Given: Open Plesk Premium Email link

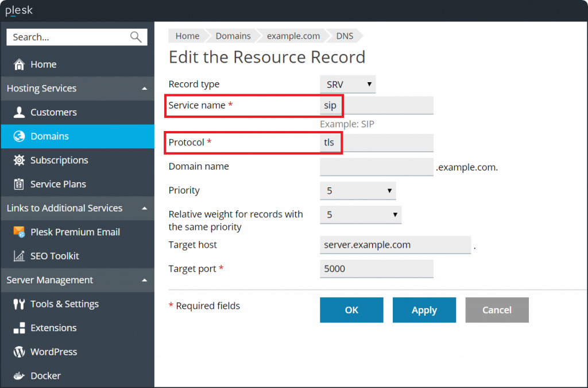Looking at the screenshot, I should 78,232.
